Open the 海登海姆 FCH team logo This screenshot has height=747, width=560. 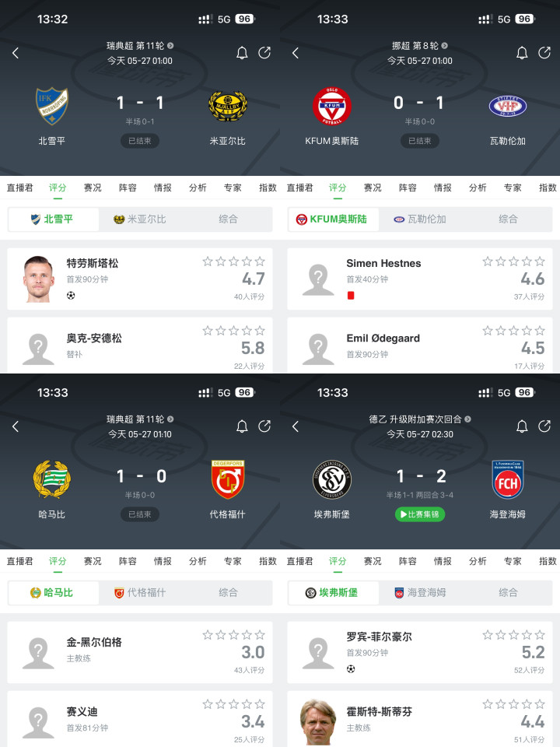pos(508,479)
